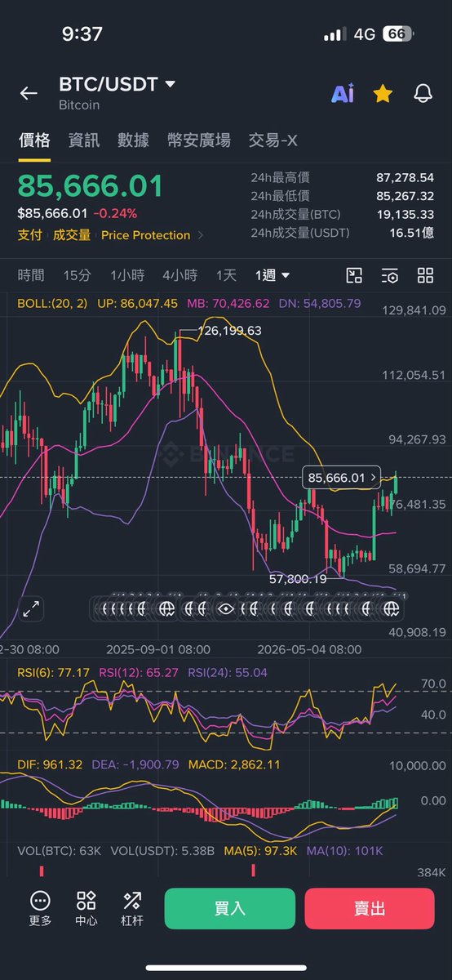Tap the 24h成交量(BTC) value 19,135.33
This screenshot has width=452, height=980.
click(x=405, y=215)
